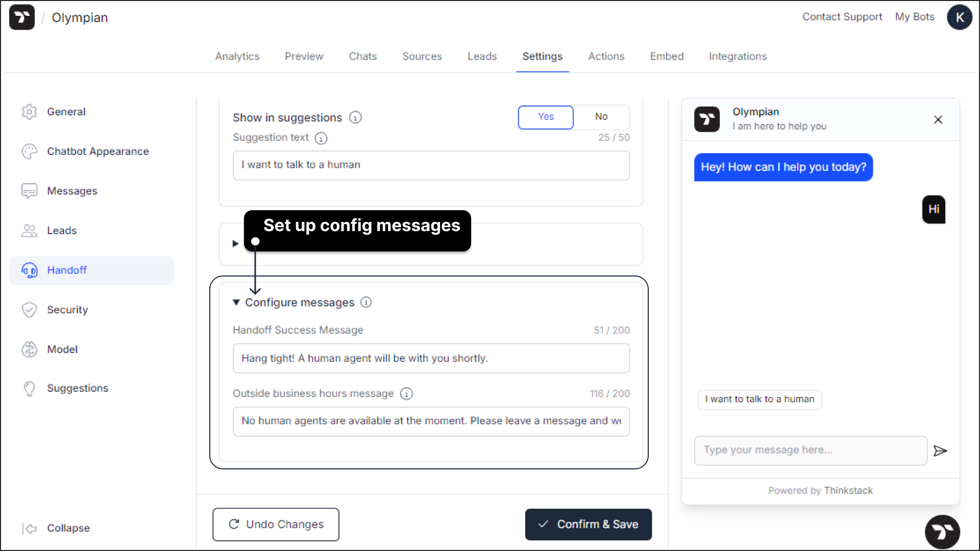The image size is (980, 551).
Task: Click the send message arrow icon
Action: [940, 451]
